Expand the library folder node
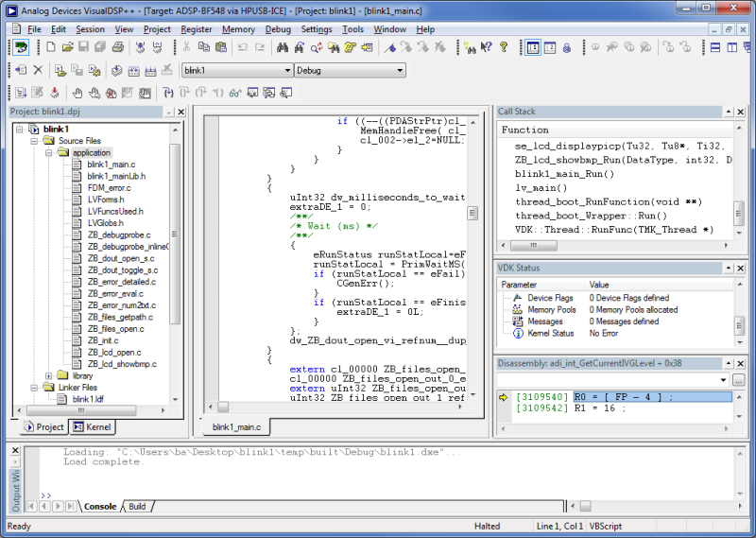This screenshot has height=538, width=756. 49,375
